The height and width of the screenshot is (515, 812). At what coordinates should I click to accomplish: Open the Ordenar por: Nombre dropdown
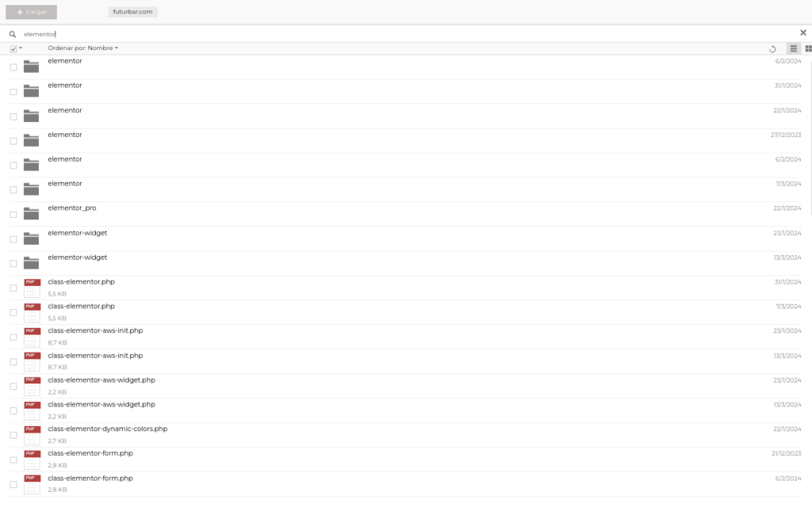click(82, 48)
